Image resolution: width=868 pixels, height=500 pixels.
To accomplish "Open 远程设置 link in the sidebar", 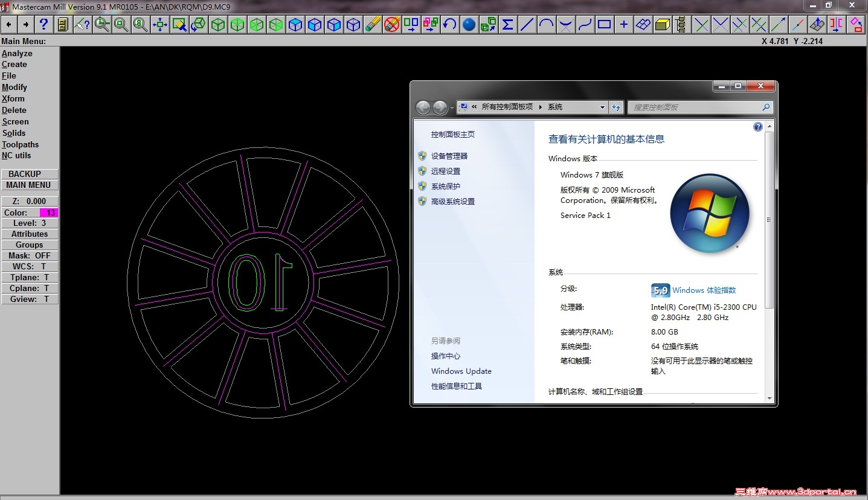I will (446, 171).
